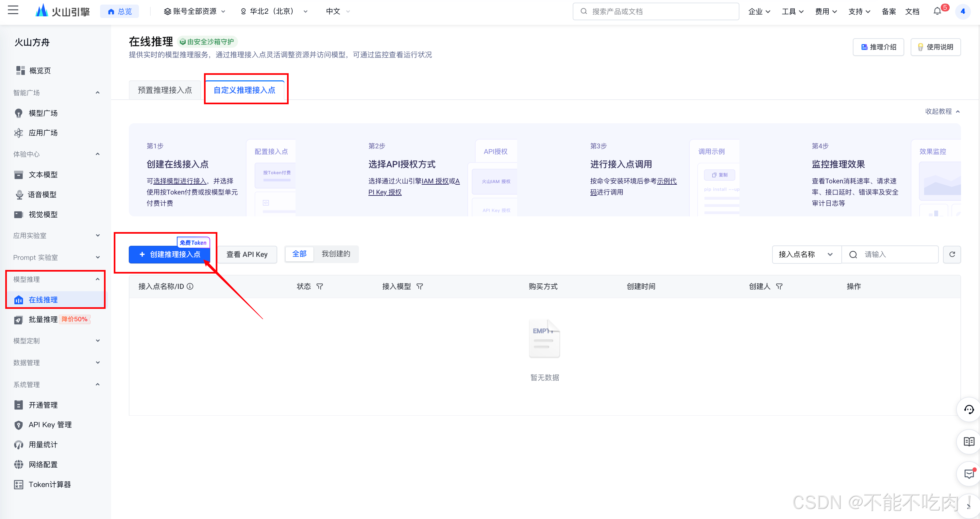Click the hamburger menu icon
Viewport: 980px width, 519px height.
[13, 10]
